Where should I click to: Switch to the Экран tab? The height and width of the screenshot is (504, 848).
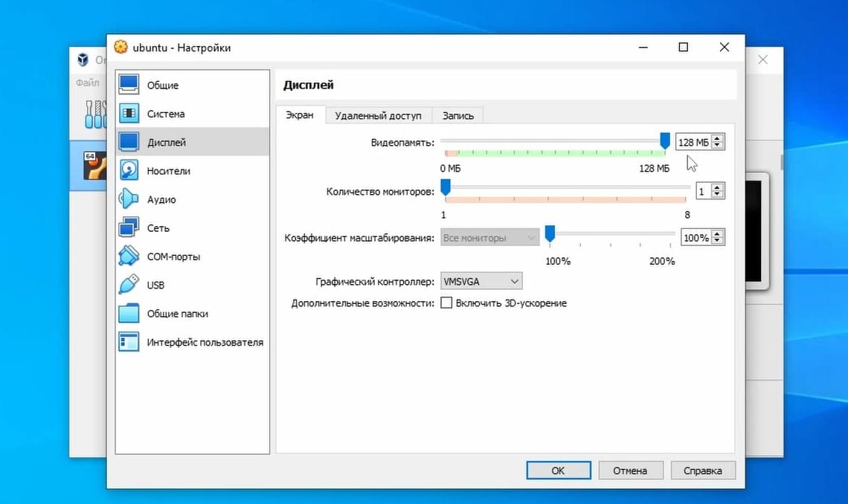tap(300, 115)
